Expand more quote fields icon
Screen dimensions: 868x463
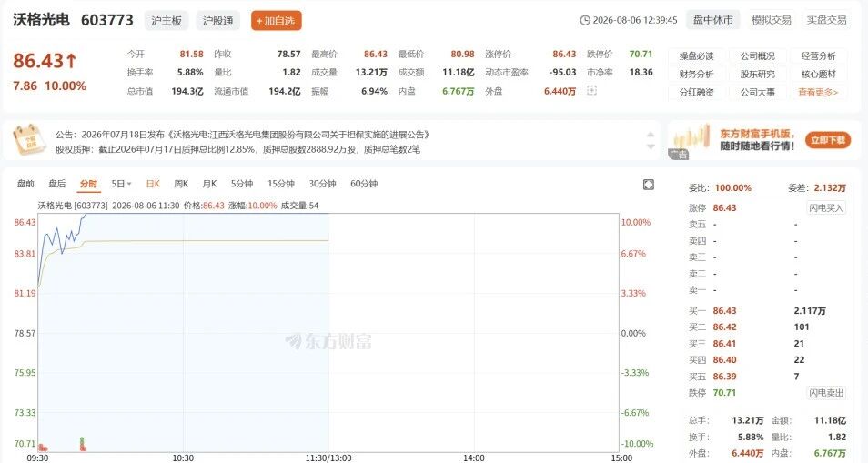point(591,91)
